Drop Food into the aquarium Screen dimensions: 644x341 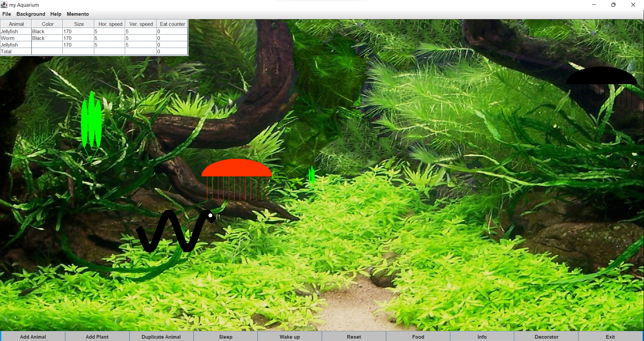418,337
